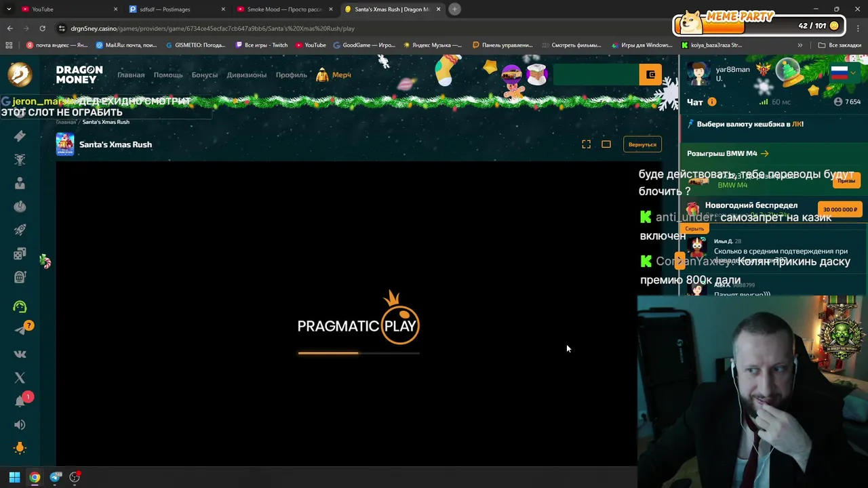Switch to the Smoke Mood browser tab
This screenshot has width=868, height=488.
(285, 9)
